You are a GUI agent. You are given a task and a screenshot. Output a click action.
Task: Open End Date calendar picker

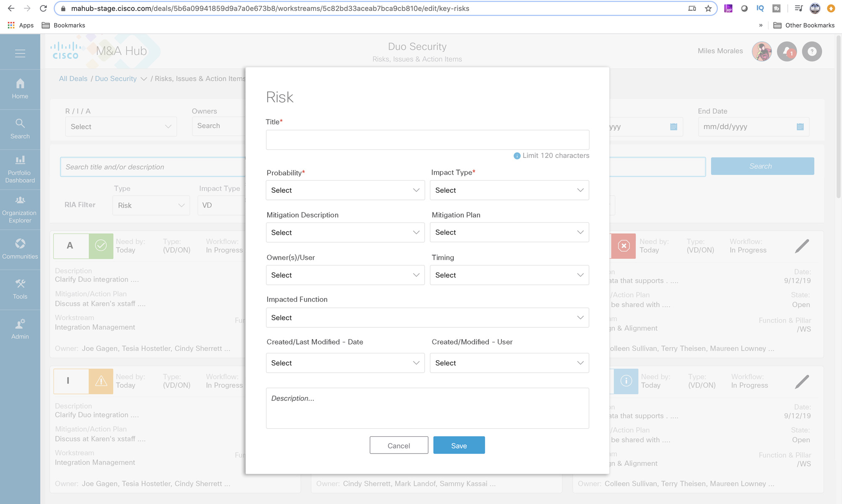(800, 127)
